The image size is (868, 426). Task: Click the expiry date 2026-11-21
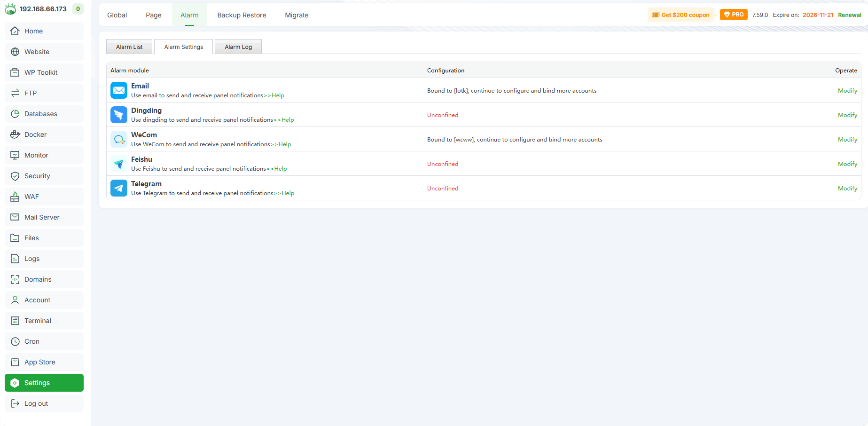(x=818, y=15)
